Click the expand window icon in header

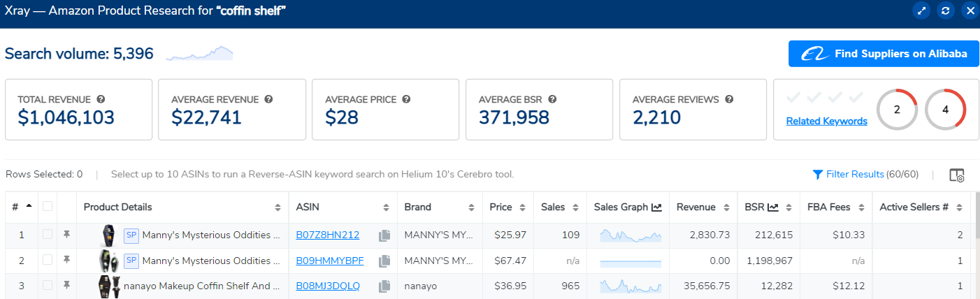click(x=921, y=10)
